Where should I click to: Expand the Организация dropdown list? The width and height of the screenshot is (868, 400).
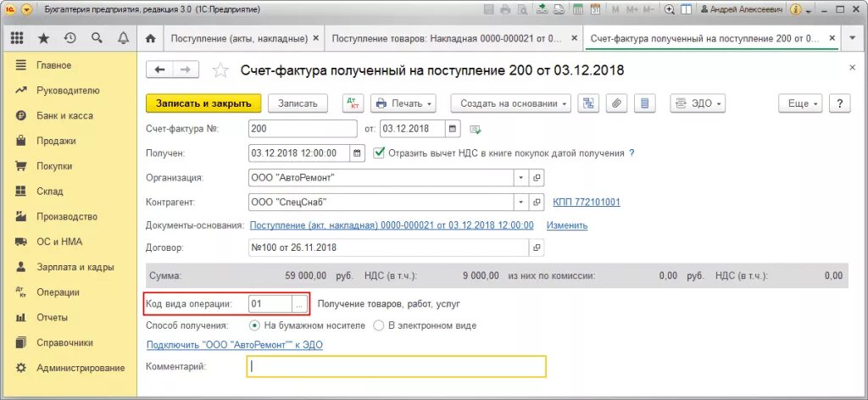(521, 178)
